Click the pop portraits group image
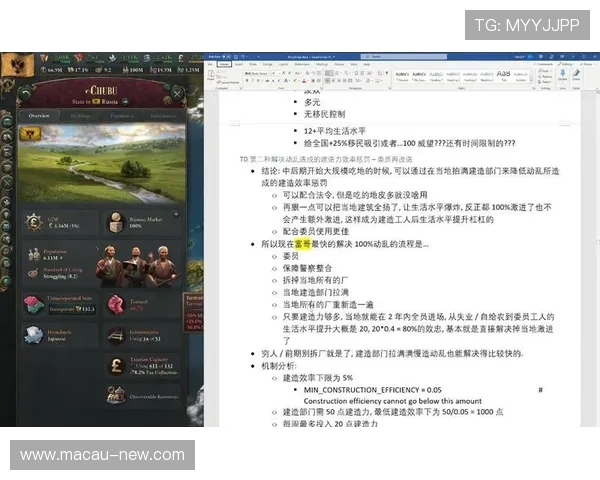Screen dimensions: 600x480 tap(132, 265)
